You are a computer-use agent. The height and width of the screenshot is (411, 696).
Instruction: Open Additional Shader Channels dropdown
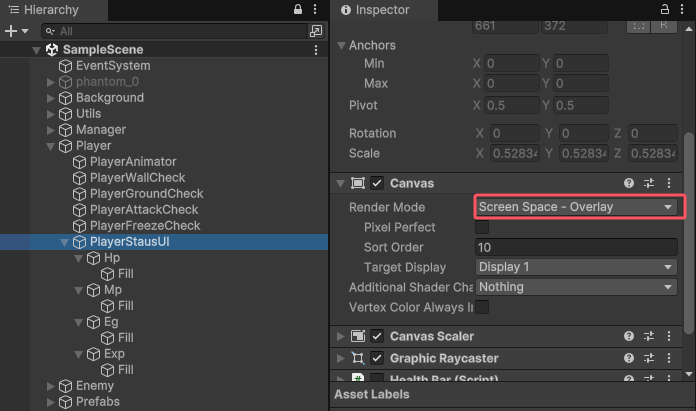[x=576, y=287]
